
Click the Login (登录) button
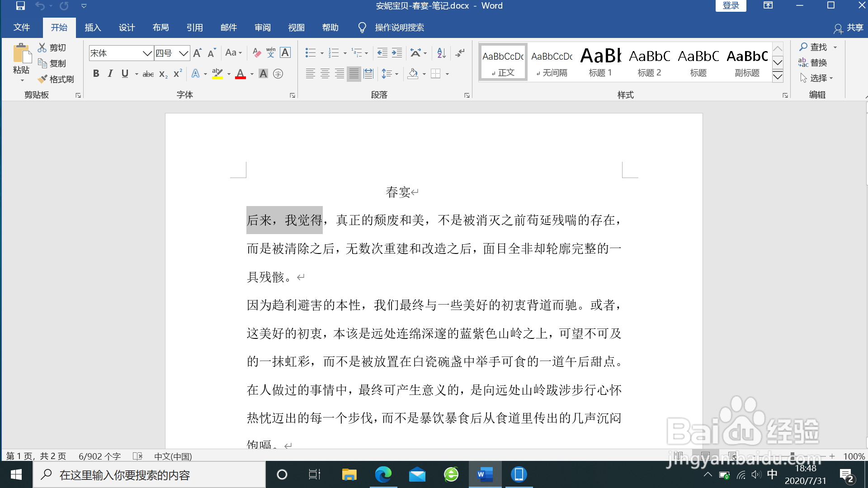pos(731,5)
